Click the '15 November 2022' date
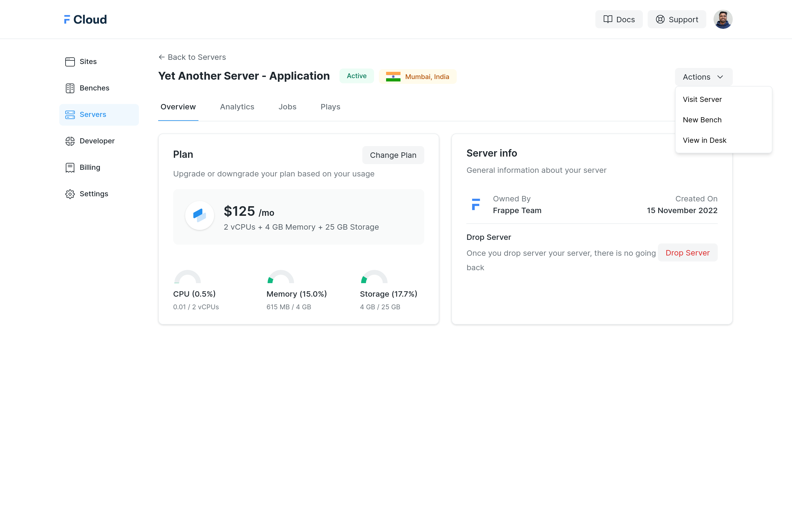The image size is (792, 532). pos(682,210)
